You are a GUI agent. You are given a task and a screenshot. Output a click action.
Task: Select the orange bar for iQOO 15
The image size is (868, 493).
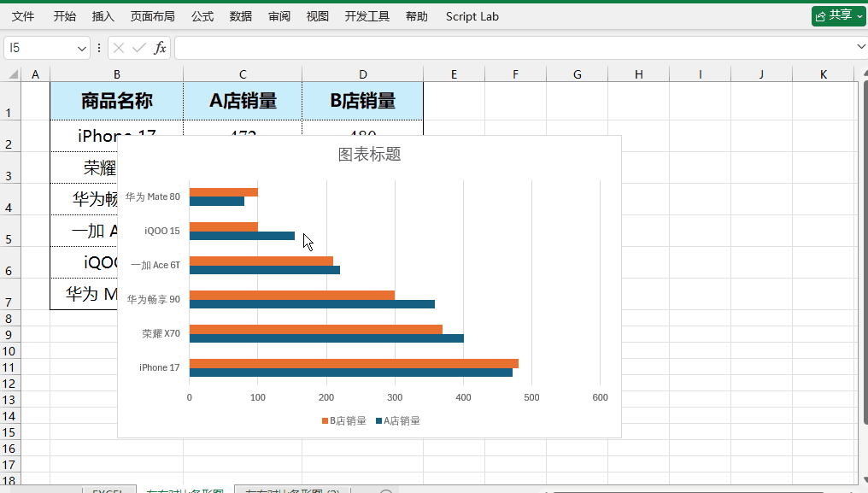(224, 226)
